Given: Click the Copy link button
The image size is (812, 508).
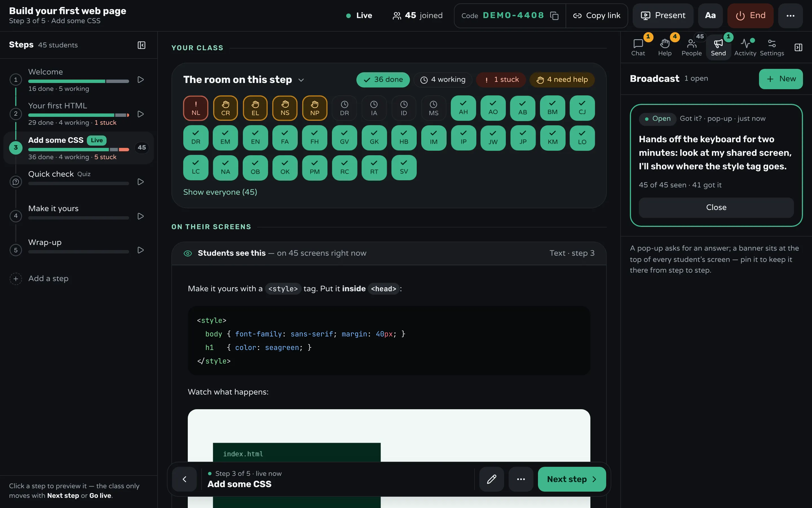Looking at the screenshot, I should pos(597,16).
